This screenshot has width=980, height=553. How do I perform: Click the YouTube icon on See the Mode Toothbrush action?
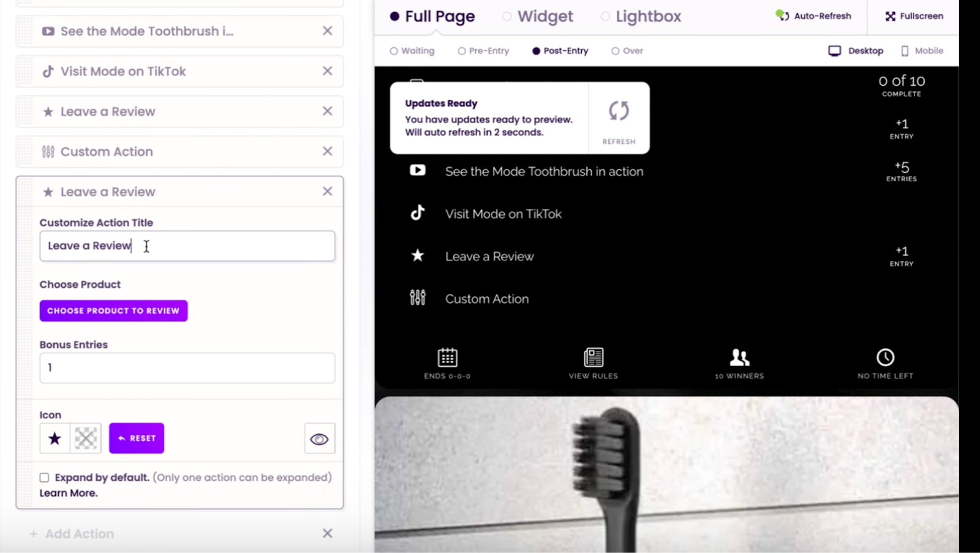(48, 31)
